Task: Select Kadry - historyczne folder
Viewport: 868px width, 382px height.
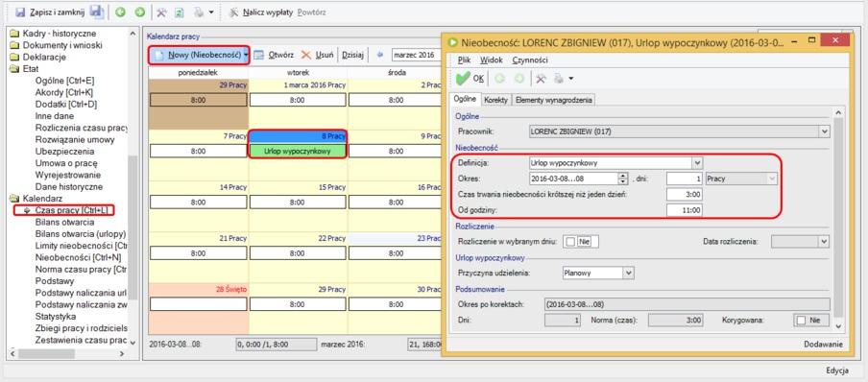Action: click(x=60, y=34)
